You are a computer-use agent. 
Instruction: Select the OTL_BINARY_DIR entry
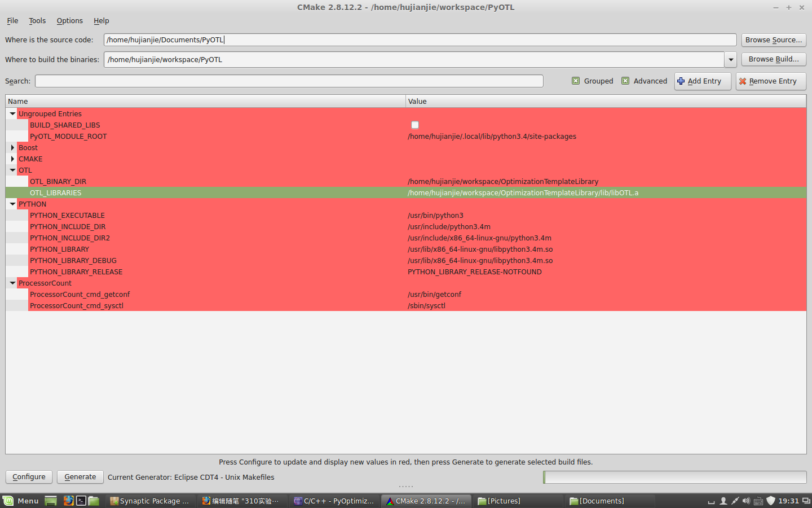coord(58,181)
